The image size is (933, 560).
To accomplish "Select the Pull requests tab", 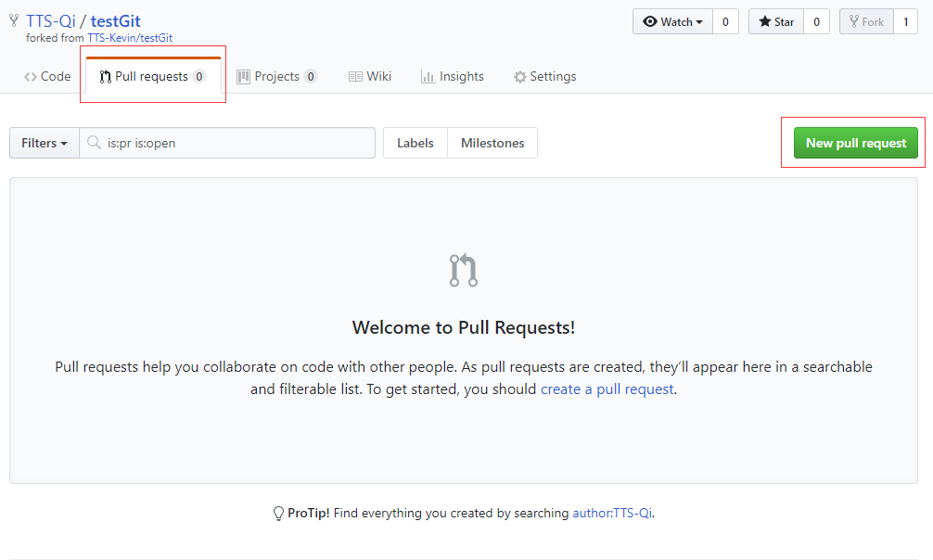I will pyautogui.click(x=154, y=77).
